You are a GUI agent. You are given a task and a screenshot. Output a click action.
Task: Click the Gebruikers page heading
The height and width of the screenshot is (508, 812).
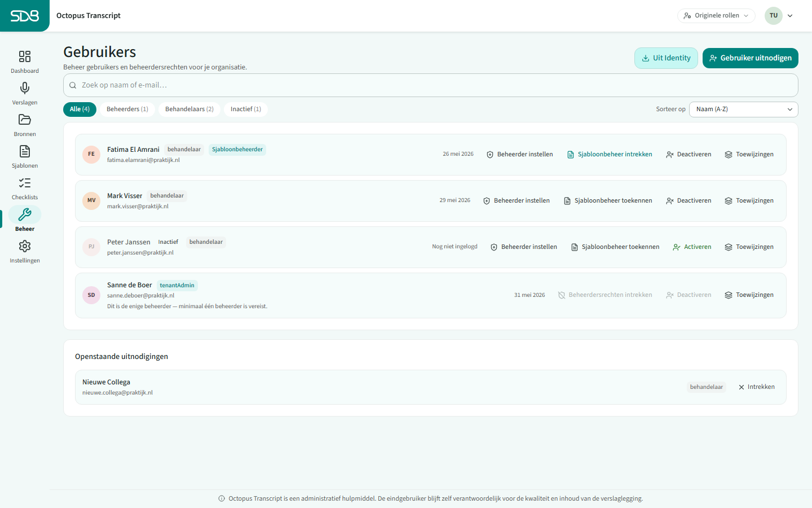coord(100,52)
